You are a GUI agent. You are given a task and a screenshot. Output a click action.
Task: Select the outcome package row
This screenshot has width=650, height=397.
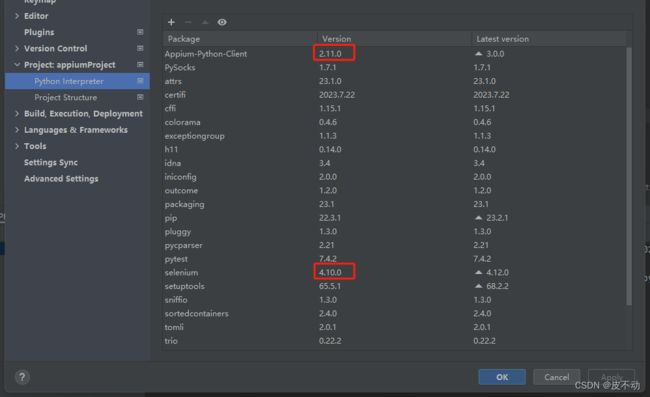pos(394,190)
